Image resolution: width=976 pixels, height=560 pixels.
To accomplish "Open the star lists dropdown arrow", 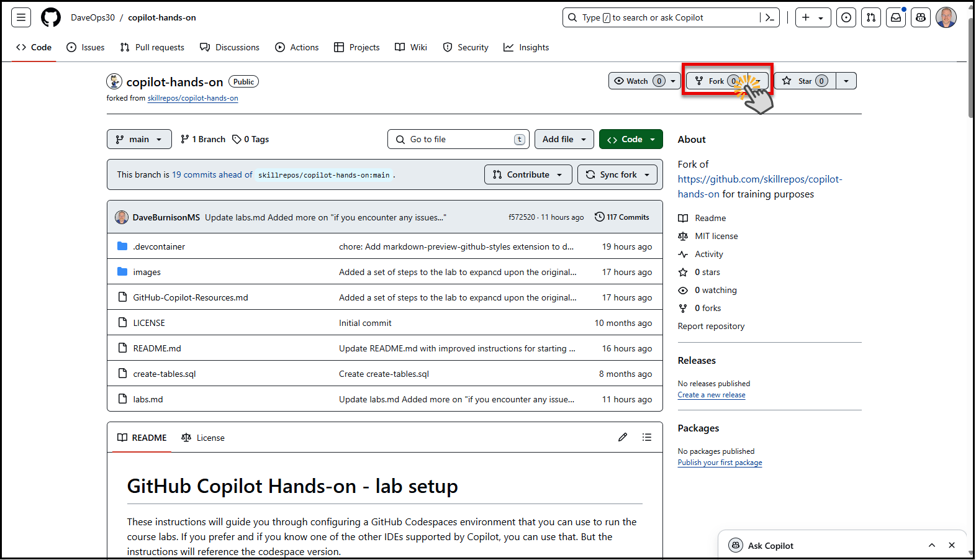I will (846, 81).
